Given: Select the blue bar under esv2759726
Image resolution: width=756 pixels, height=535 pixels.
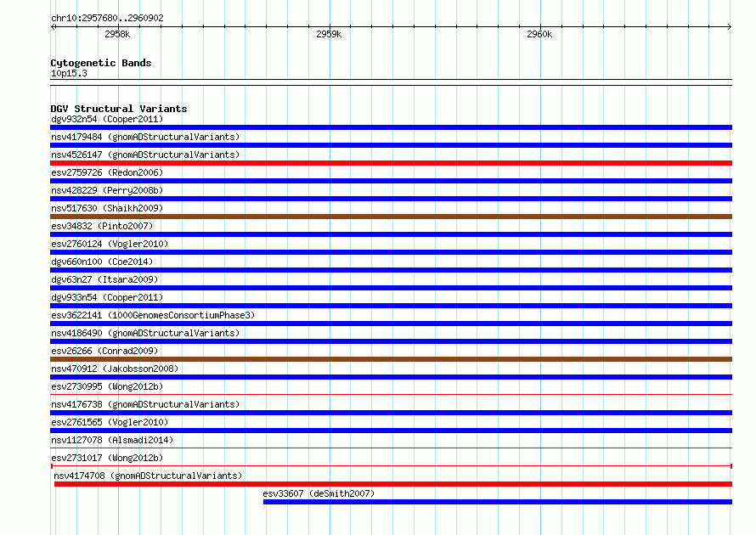Looking at the screenshot, I should [x=391, y=181].
